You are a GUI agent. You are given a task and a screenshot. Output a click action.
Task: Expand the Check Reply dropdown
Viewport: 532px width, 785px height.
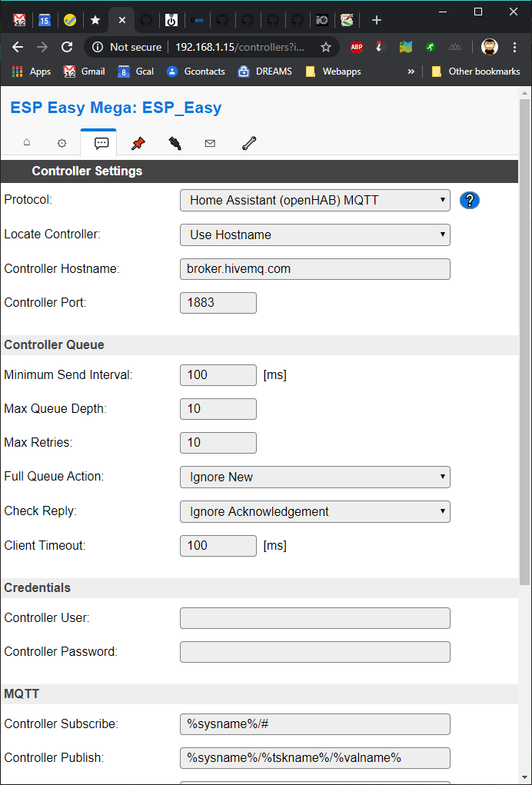coord(315,511)
